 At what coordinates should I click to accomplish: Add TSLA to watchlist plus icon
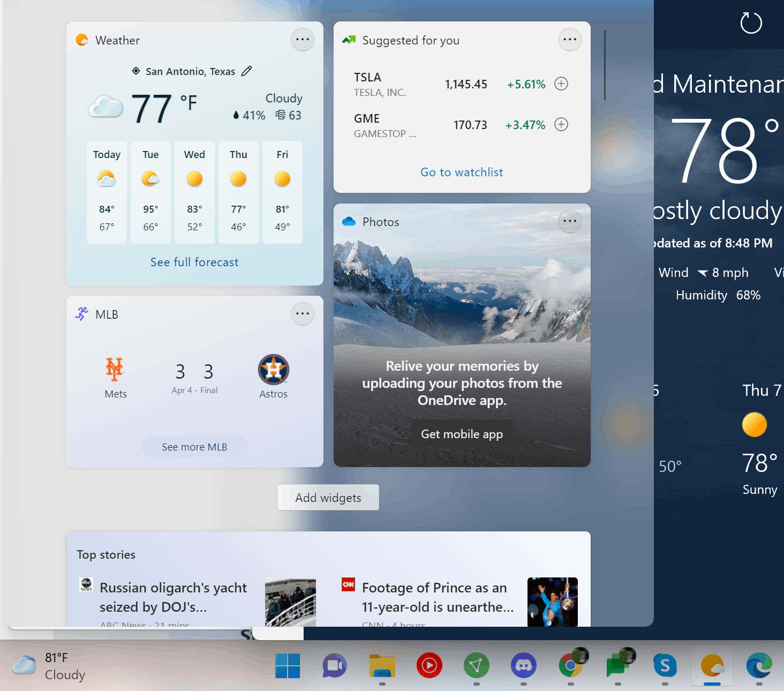click(x=561, y=84)
